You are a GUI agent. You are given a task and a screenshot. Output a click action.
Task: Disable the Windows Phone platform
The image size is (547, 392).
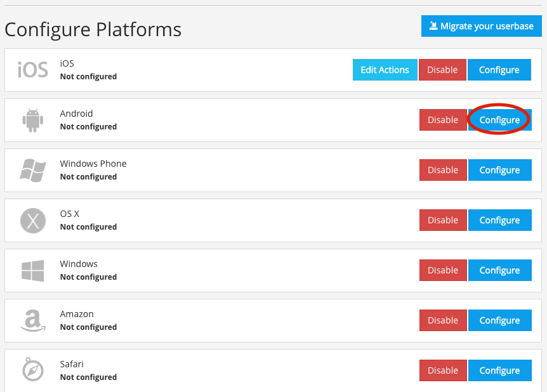443,170
